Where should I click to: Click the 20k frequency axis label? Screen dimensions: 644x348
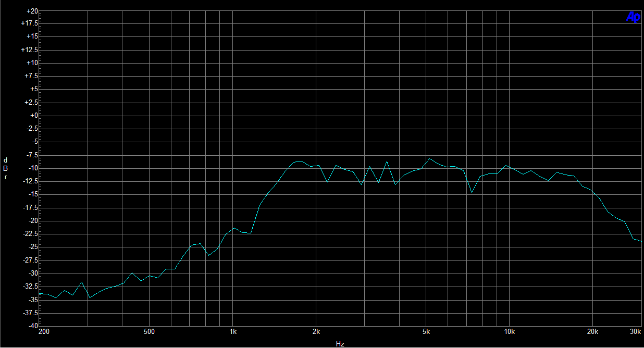[593, 331]
